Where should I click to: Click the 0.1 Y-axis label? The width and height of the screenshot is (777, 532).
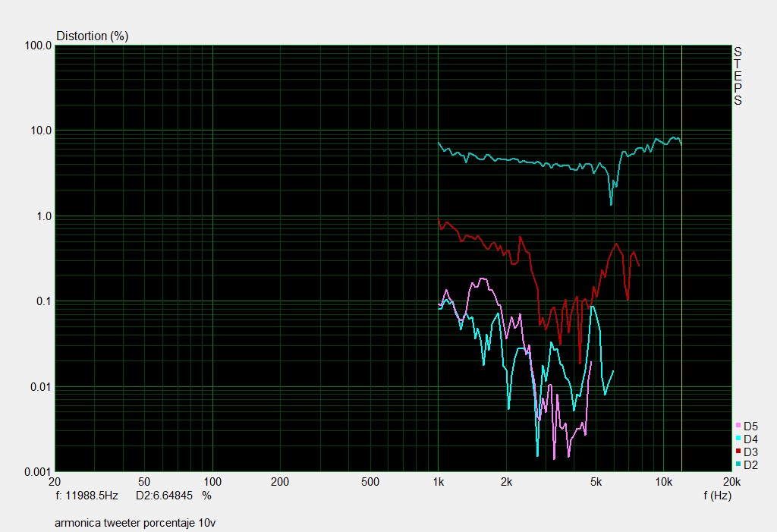[x=44, y=301]
